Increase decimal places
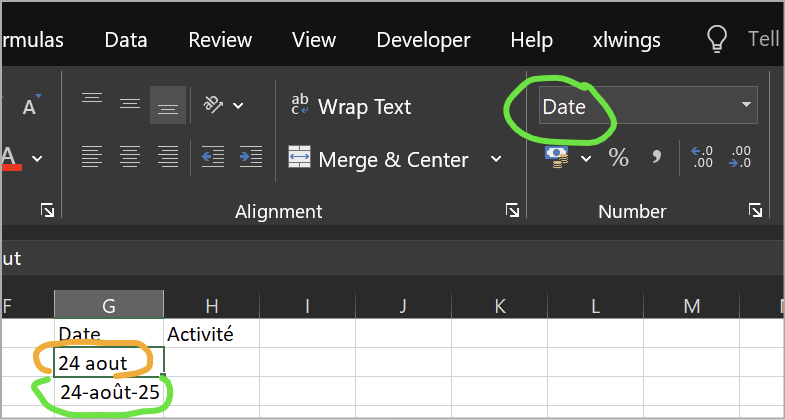 pos(702,158)
